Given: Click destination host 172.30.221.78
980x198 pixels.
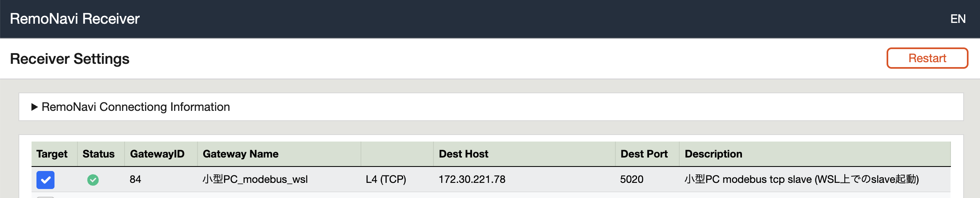Looking at the screenshot, I should (x=472, y=179).
